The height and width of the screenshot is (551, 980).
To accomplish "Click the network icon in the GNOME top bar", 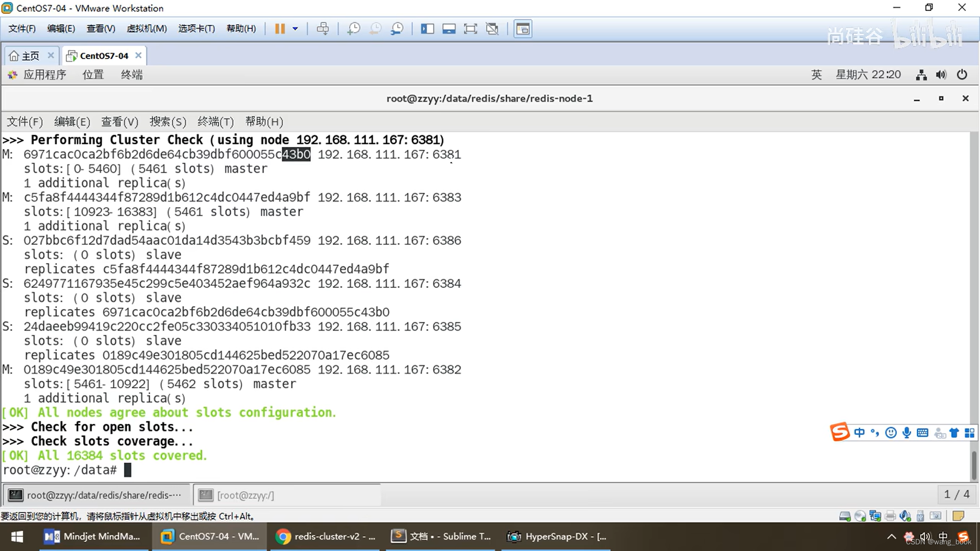I will (921, 74).
